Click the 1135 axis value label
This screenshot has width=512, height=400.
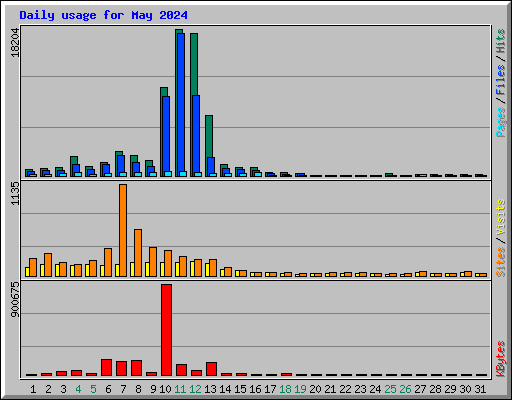click(x=15, y=194)
